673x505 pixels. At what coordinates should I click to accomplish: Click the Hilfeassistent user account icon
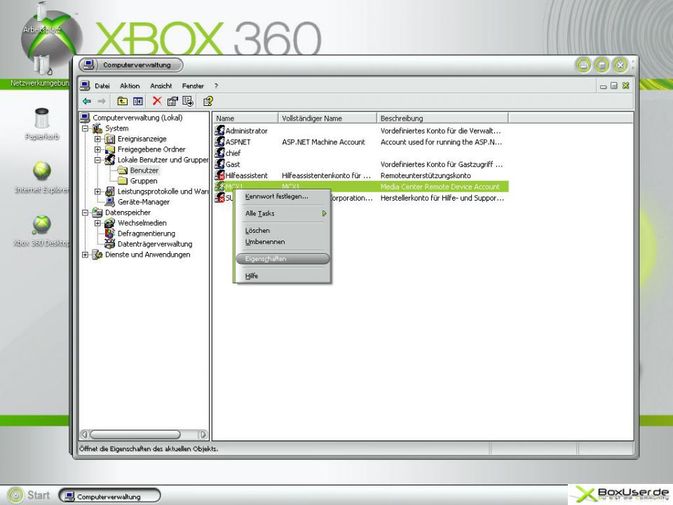pos(220,175)
